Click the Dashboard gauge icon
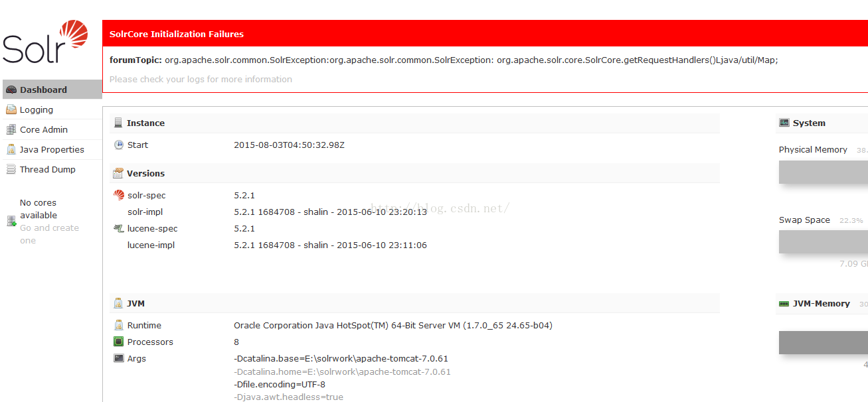 (x=11, y=90)
